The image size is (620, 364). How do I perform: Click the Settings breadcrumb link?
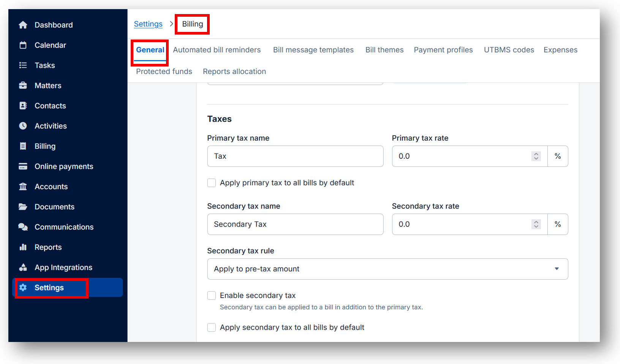click(x=148, y=24)
